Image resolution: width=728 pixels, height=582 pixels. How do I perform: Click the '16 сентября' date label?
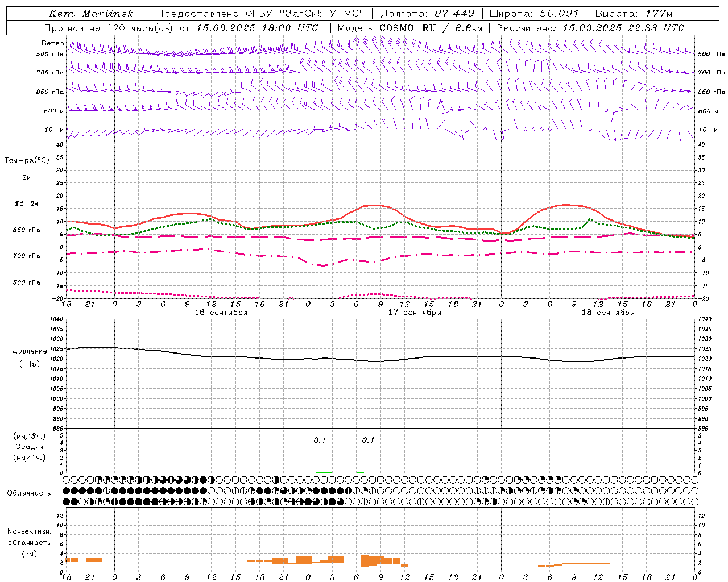pyautogui.click(x=221, y=313)
